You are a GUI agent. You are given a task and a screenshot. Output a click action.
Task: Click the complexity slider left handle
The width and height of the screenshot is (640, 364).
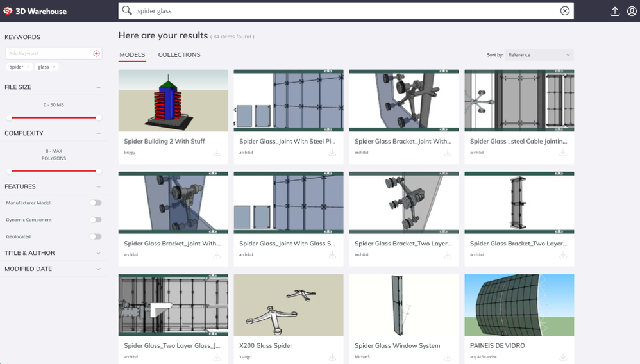[9, 171]
